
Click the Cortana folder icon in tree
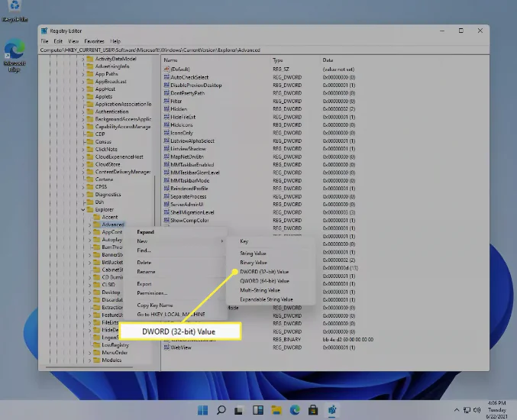(x=89, y=179)
